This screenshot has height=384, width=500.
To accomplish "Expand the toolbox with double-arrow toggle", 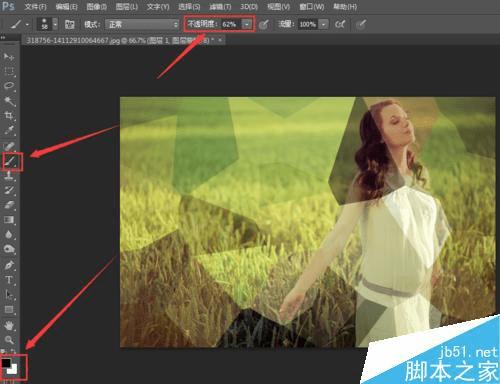I will (x=3, y=38).
